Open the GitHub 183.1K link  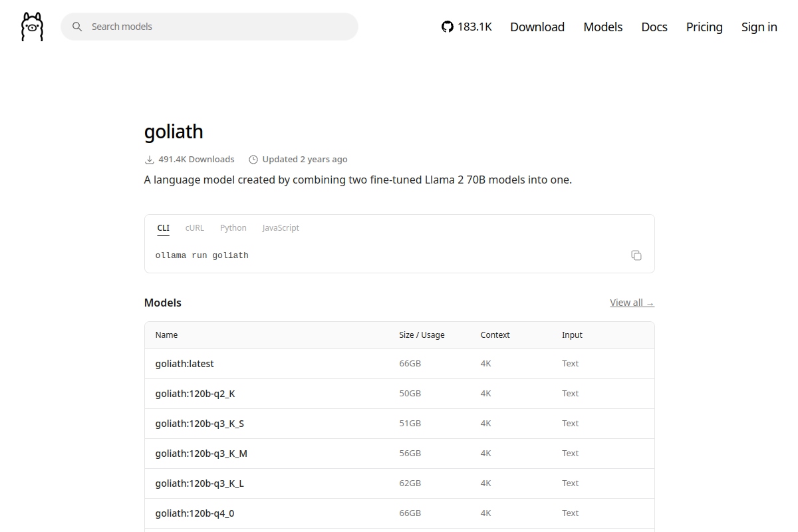[x=467, y=27]
